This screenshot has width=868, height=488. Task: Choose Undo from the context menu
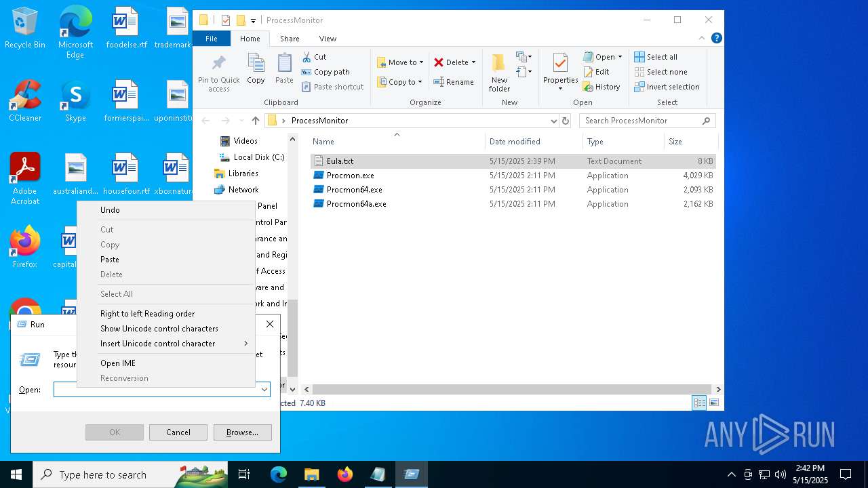(166, 210)
